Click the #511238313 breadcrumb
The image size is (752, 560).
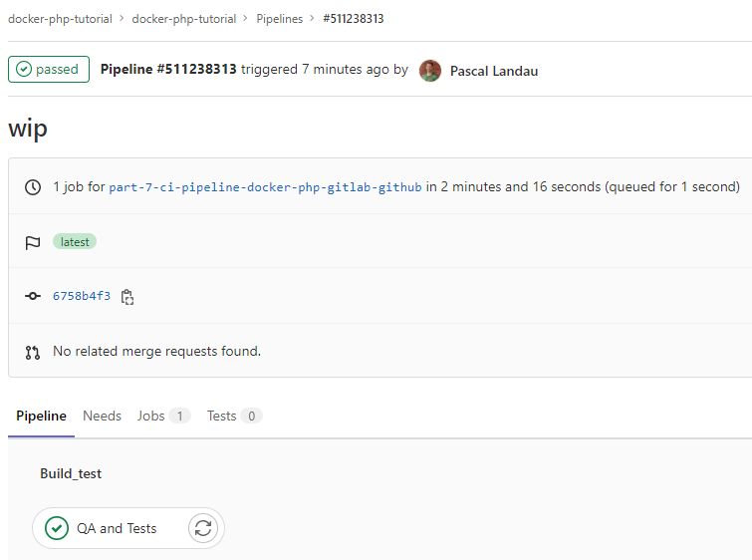354,19
